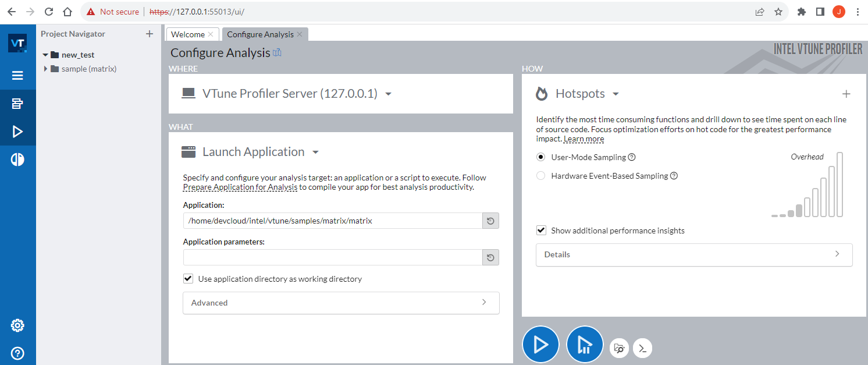The height and width of the screenshot is (365, 868).
Task: Open the Hotspots analysis type dropdown
Action: [616, 94]
